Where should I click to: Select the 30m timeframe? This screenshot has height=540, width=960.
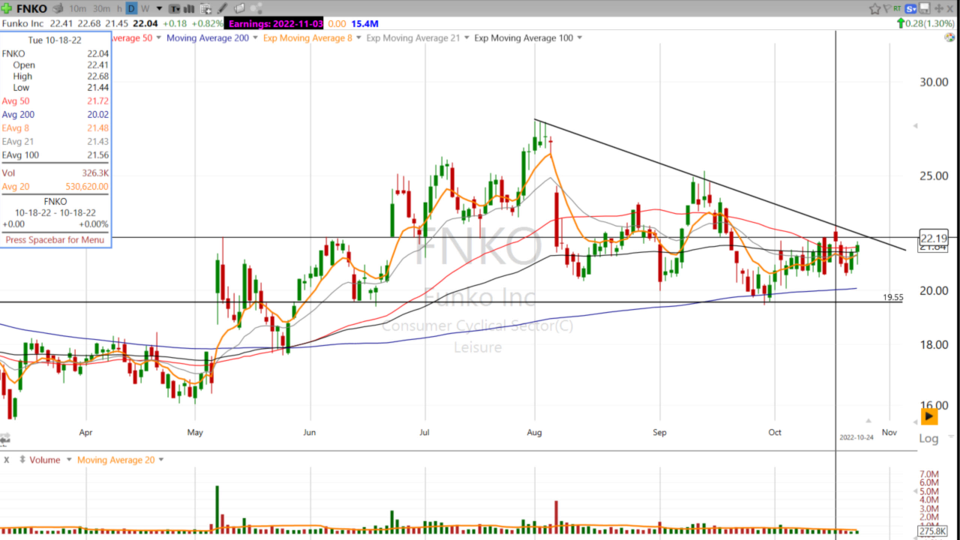[x=102, y=9]
